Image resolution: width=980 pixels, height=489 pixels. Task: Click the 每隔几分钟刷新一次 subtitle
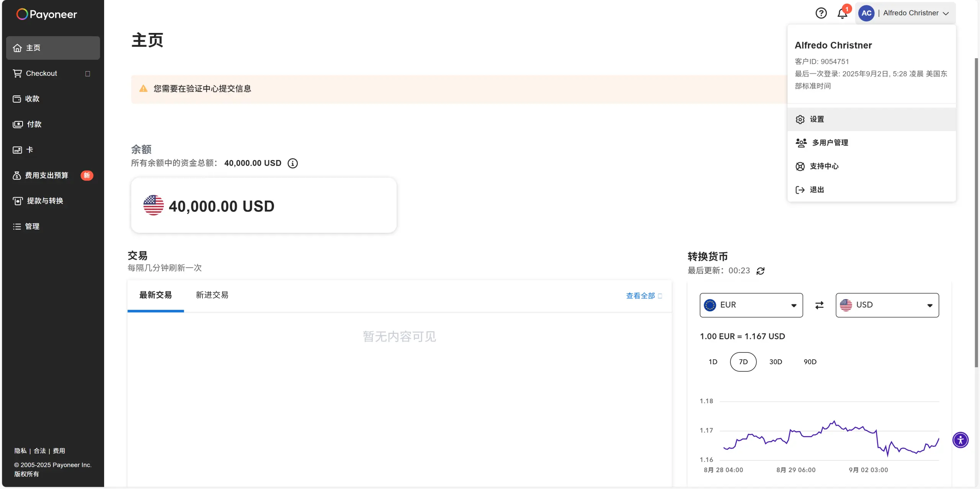(165, 268)
